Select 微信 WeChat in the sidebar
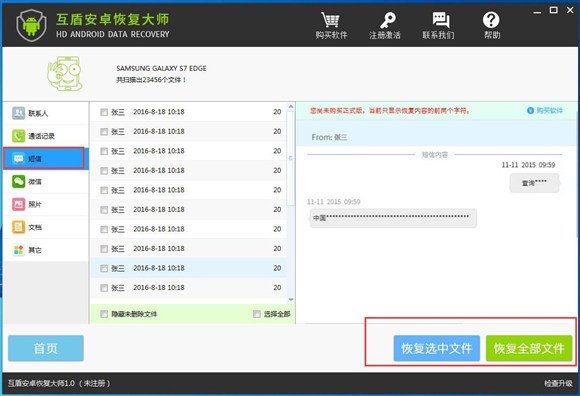Image resolution: width=580 pixels, height=396 pixels. coord(46,181)
